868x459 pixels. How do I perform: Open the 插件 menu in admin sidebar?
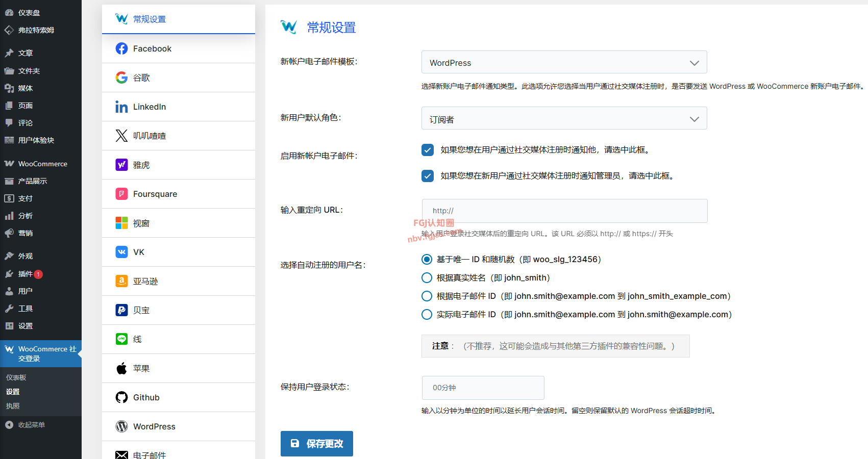coord(26,274)
